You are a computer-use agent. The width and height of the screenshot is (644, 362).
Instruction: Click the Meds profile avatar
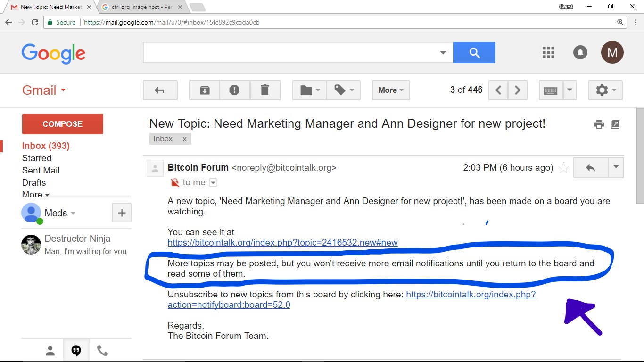(x=31, y=213)
